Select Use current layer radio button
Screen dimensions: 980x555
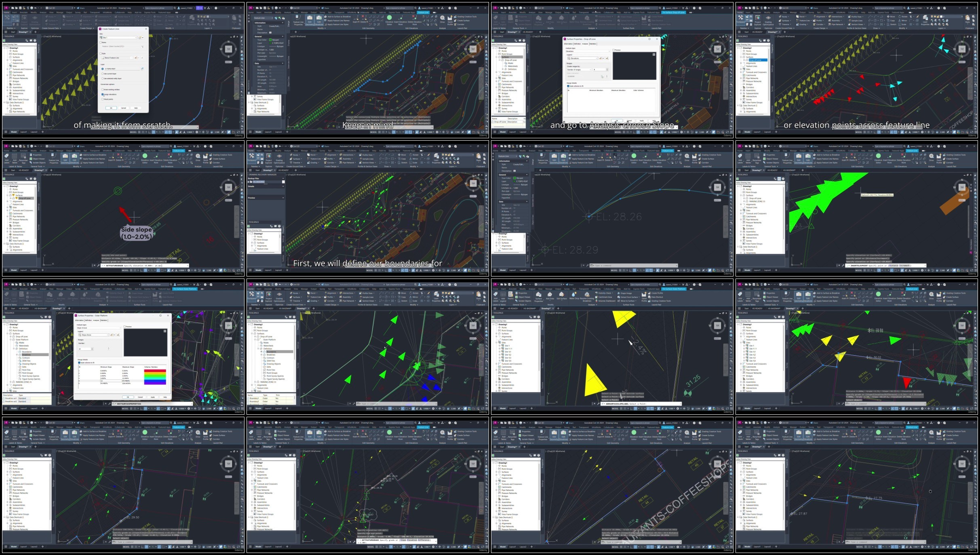click(102, 74)
